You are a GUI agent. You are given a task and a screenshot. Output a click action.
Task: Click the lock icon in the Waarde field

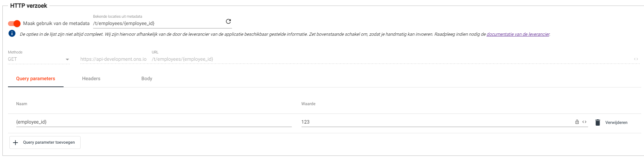tap(577, 122)
